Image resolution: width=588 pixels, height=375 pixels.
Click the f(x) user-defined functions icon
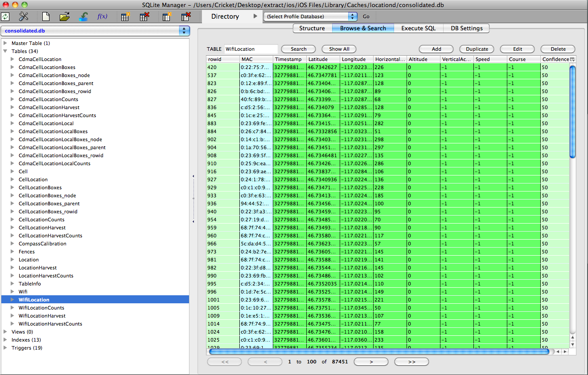[102, 17]
